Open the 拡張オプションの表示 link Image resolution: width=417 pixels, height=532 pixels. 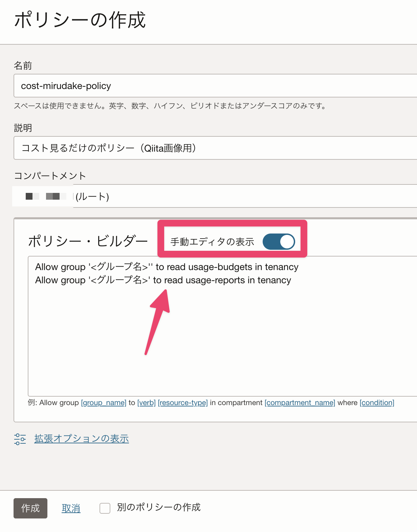(x=82, y=439)
